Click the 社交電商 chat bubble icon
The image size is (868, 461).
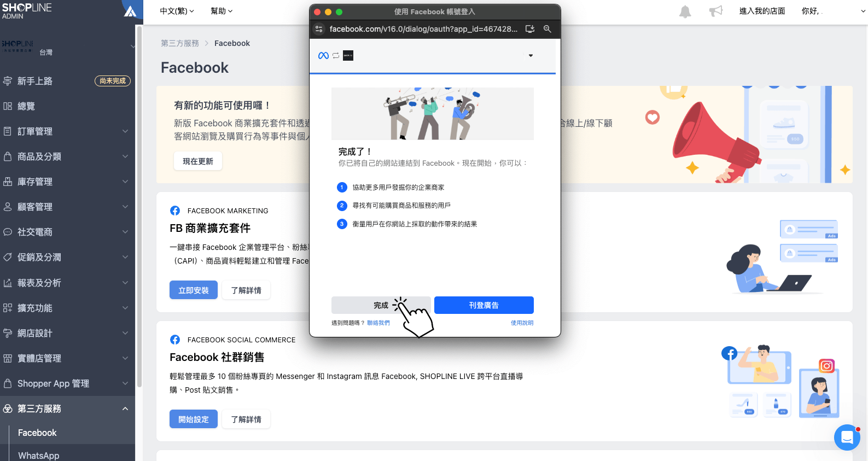(x=8, y=232)
